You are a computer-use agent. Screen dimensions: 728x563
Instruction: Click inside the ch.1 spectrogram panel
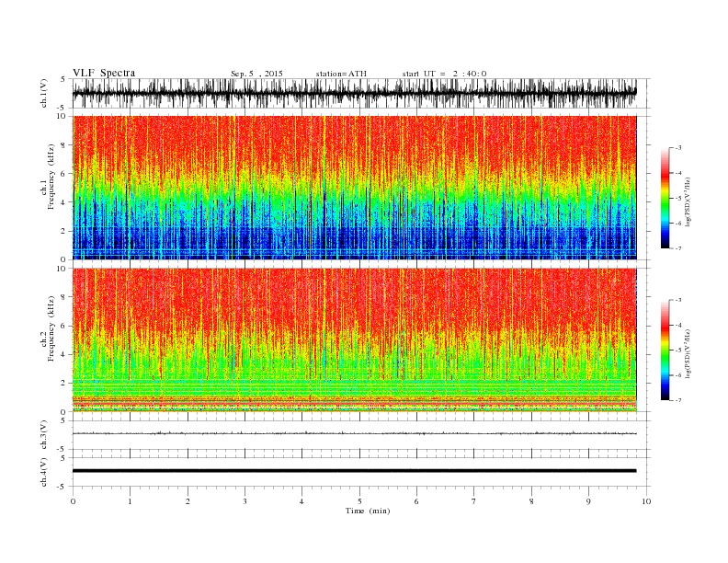(x=354, y=188)
